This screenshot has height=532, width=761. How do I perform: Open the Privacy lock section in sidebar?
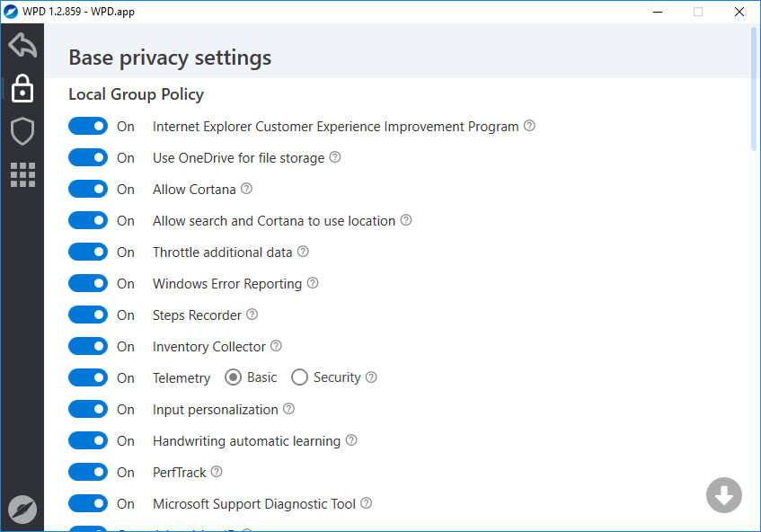[22, 88]
